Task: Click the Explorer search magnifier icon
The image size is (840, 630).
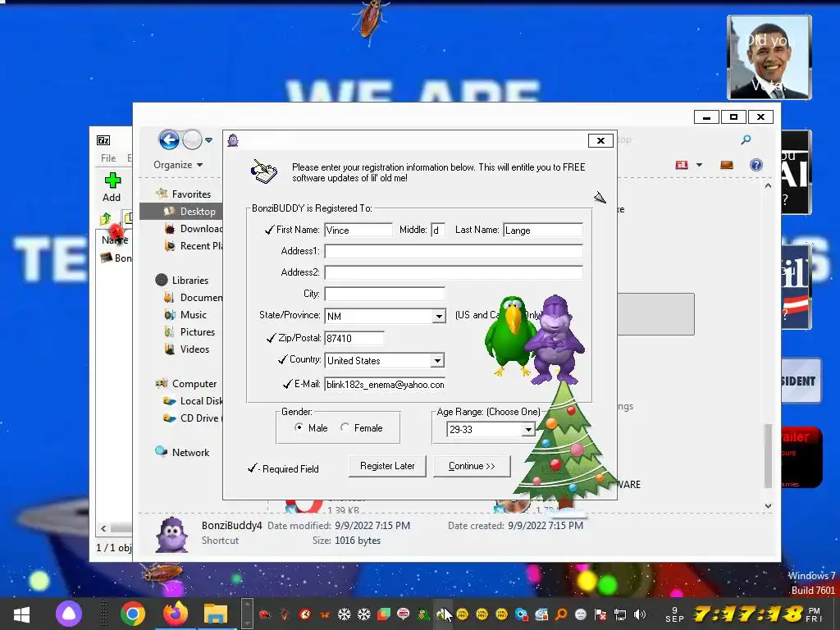Action: pyautogui.click(x=746, y=139)
